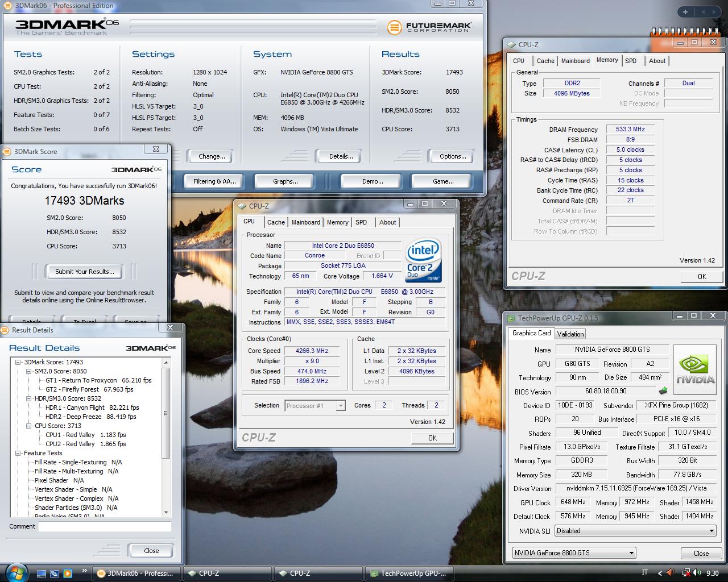Click 3DMark06 taskbar button
Image resolution: width=728 pixels, height=582 pixels.
(136, 573)
